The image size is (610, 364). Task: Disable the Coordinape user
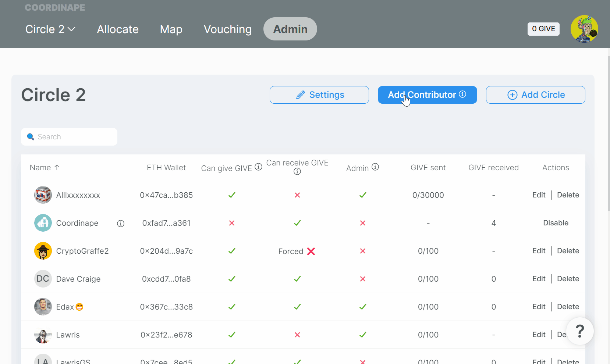pos(556,223)
